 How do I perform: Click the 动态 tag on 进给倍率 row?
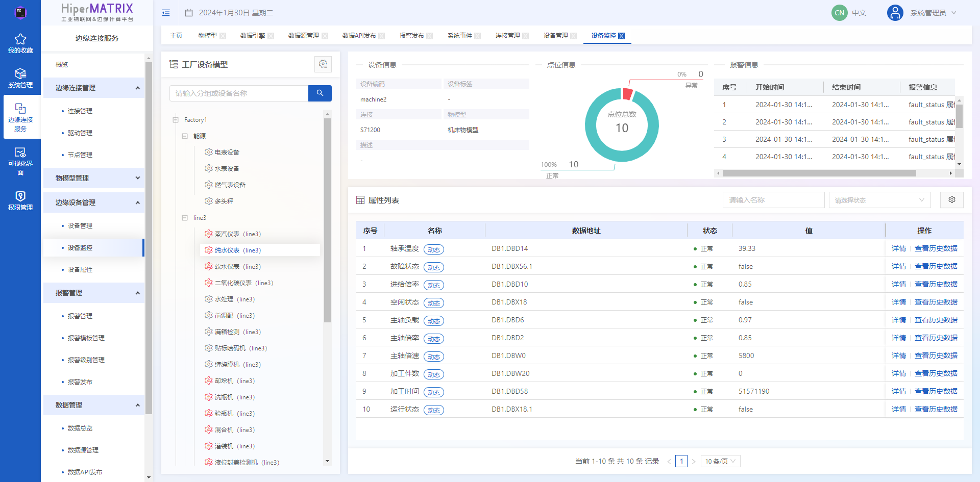pos(434,285)
